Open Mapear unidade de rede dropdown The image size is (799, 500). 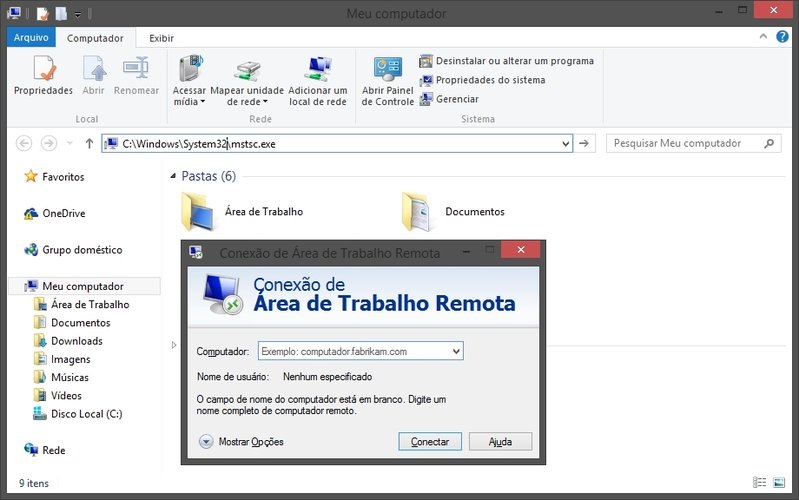click(247, 81)
